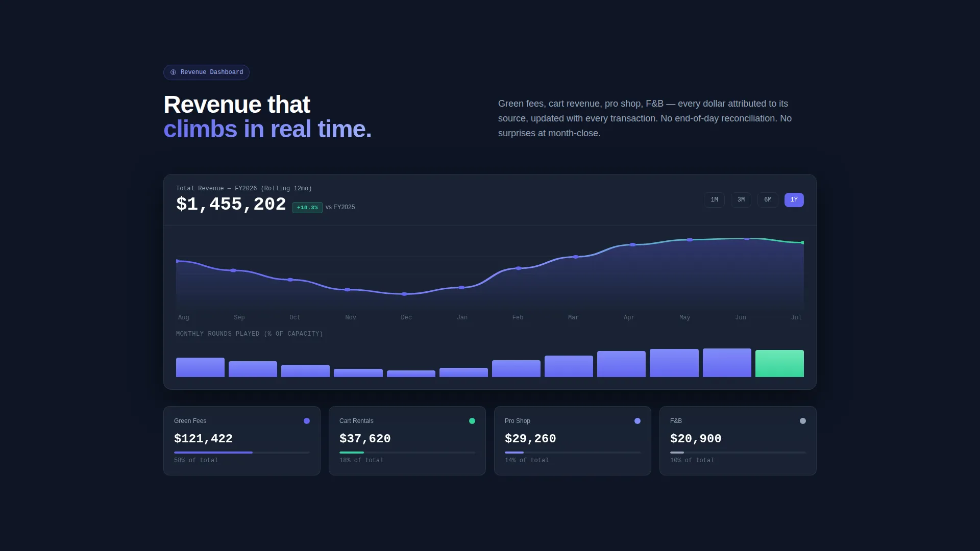Click the +18.3% growth badge
Image resolution: width=980 pixels, height=551 pixels.
307,208
